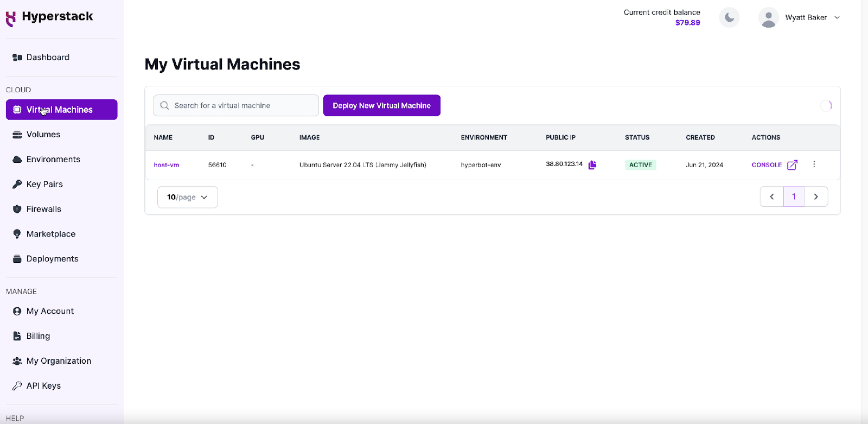This screenshot has width=868, height=424.
Task: Click the PUBLIC IP column header
Action: [x=560, y=137]
